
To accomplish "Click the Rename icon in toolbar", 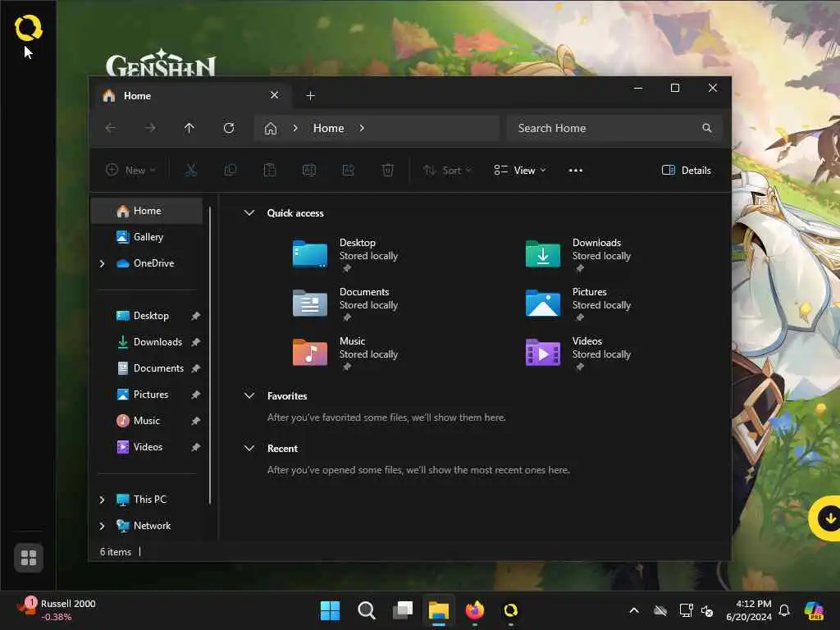I will [309, 171].
